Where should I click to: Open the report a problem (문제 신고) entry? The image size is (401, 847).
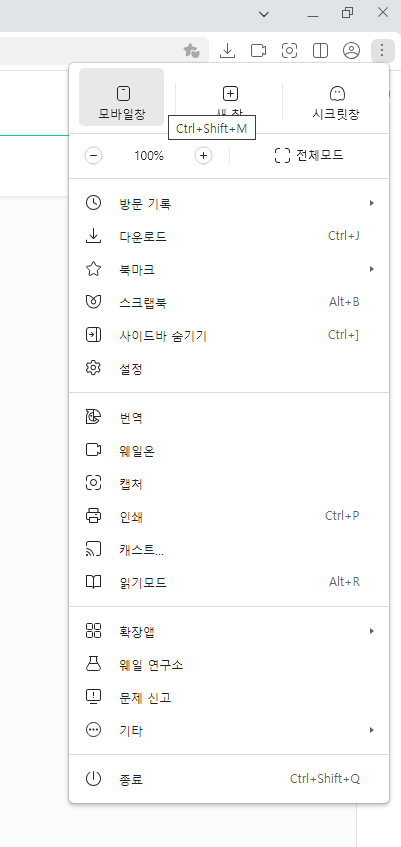229,697
